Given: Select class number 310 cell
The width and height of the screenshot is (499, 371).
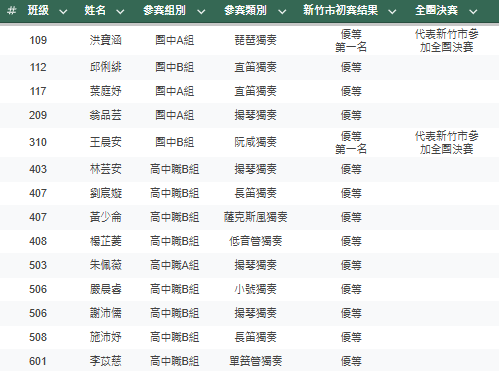Looking at the screenshot, I should (38, 142).
